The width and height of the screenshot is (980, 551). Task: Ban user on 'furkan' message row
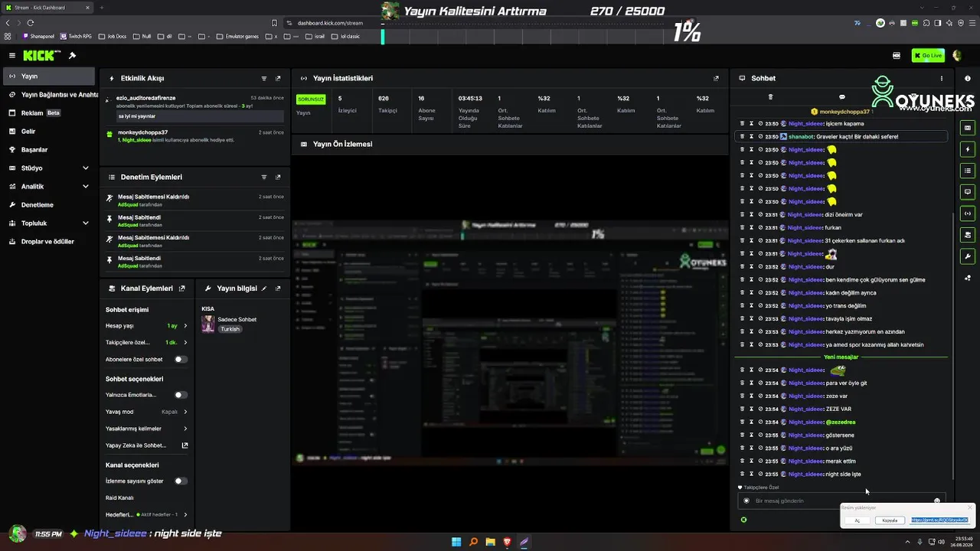click(760, 227)
